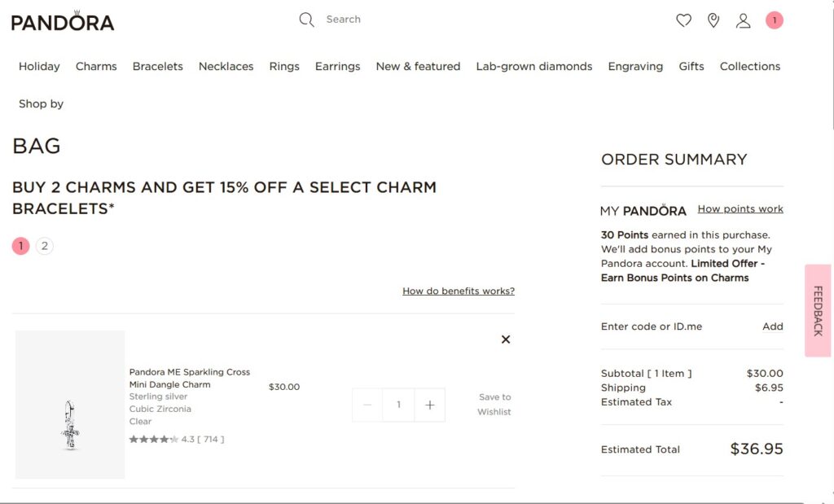This screenshot has height=504, width=834.
Task: Select promotion step 2 indicator
Action: [x=45, y=246]
